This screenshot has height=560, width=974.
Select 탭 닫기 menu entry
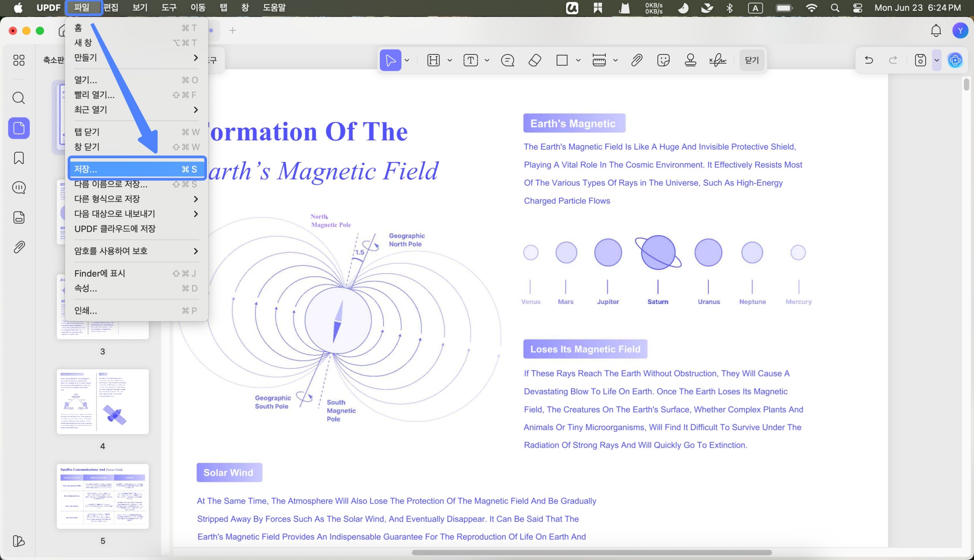(137, 132)
